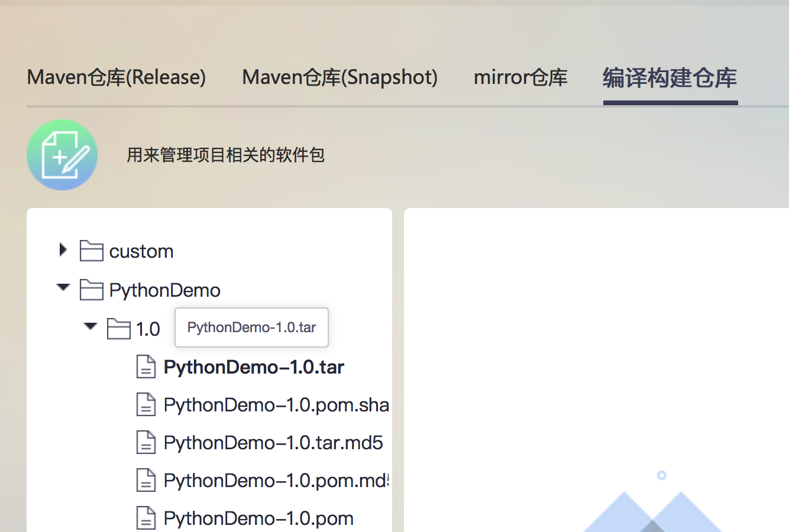This screenshot has height=532, width=789.
Task: Collapse the PythonDemo folder arrow
Action: click(x=63, y=288)
